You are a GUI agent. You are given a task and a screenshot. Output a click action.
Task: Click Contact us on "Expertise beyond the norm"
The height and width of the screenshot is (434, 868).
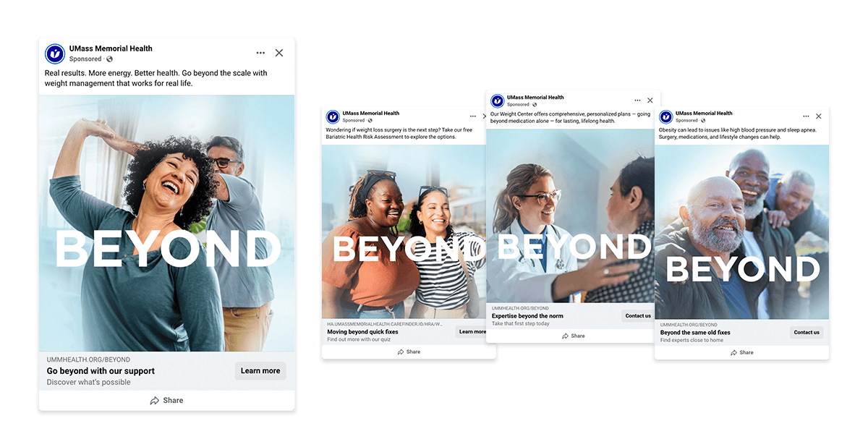638,316
